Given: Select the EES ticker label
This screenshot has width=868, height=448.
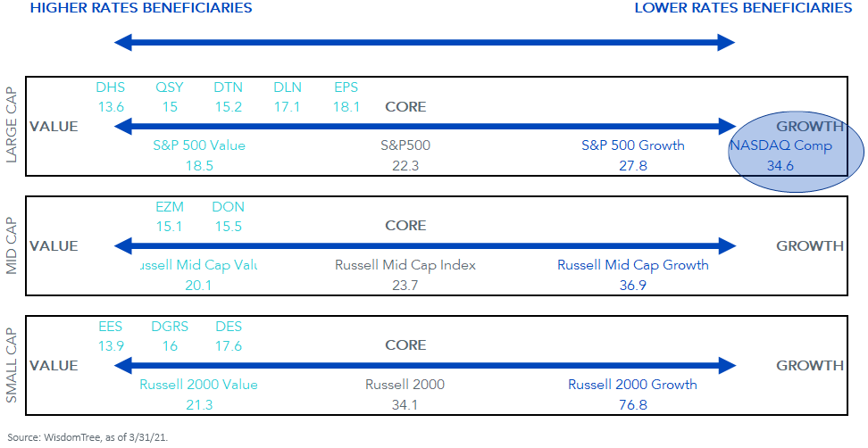Looking at the screenshot, I should point(110,327).
